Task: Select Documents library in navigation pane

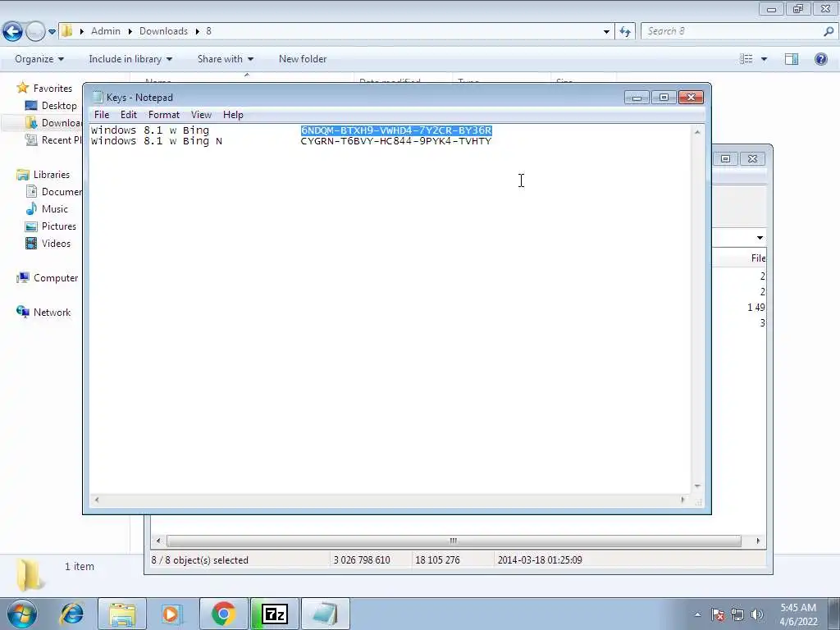Action: pos(62,192)
